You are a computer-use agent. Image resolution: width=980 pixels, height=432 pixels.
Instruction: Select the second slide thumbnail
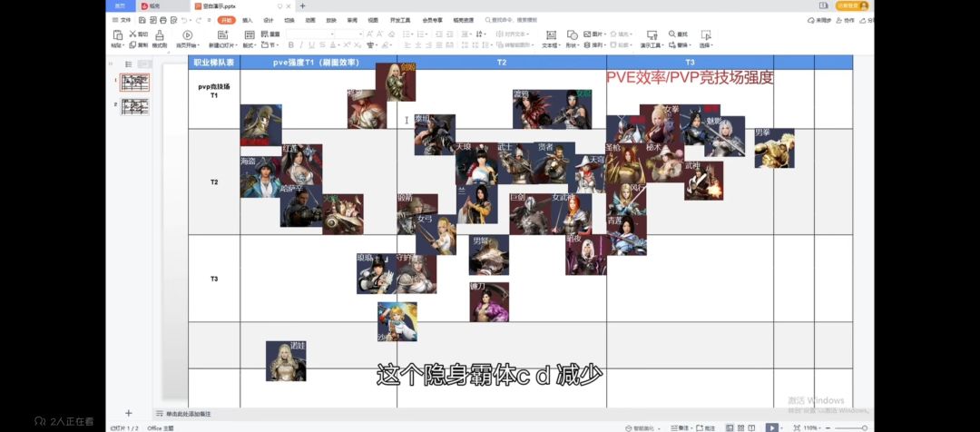point(135,107)
